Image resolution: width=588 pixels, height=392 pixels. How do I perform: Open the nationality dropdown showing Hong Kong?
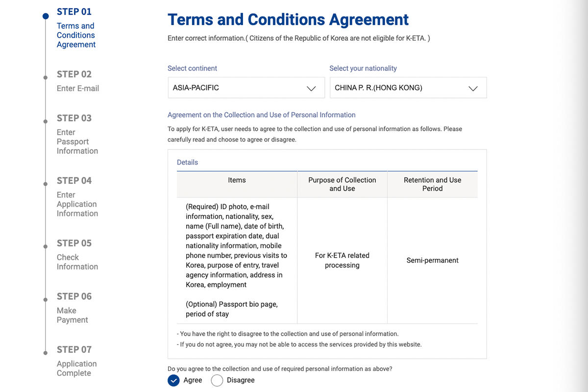(408, 88)
